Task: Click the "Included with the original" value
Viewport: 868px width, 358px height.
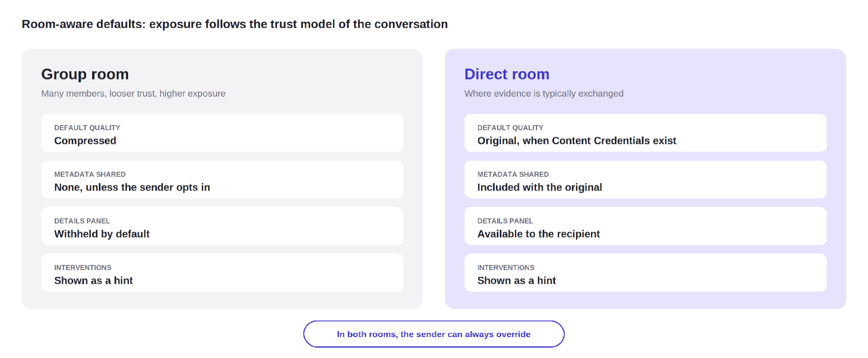Action: tap(539, 187)
